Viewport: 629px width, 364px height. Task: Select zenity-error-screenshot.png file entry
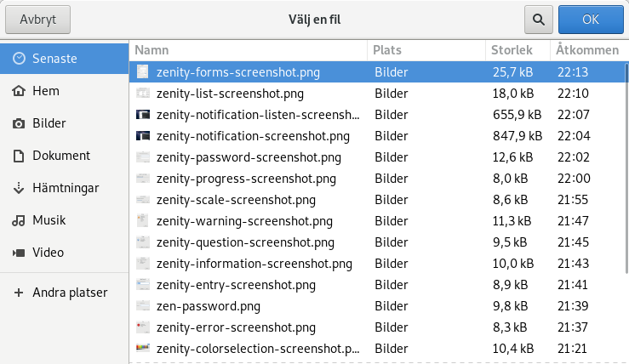(236, 327)
